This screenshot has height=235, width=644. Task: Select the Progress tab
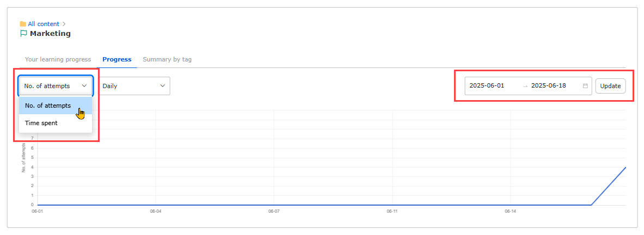click(x=116, y=59)
